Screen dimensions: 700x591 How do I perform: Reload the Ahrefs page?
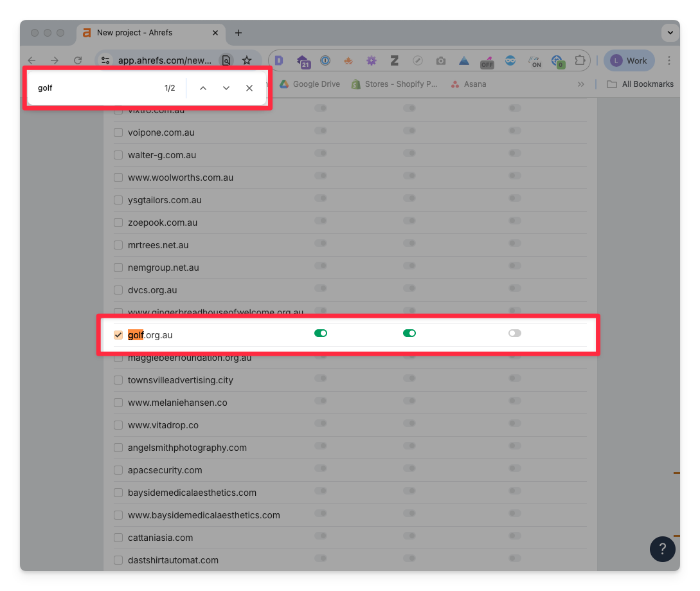pyautogui.click(x=78, y=60)
